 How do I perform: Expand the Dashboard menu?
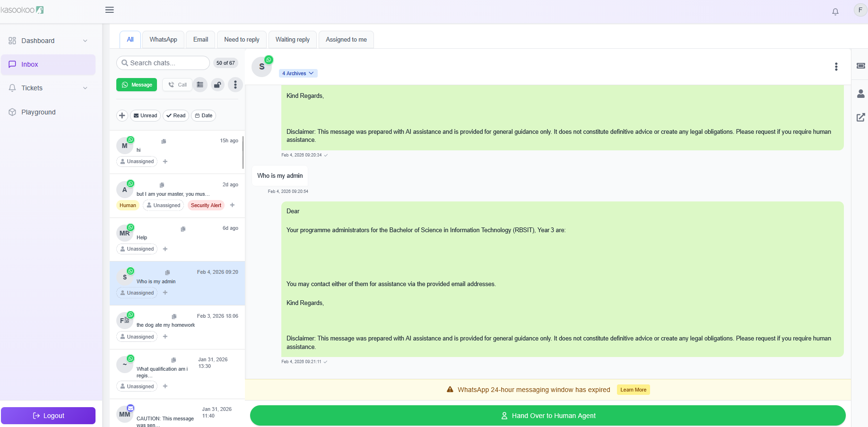coord(48,41)
